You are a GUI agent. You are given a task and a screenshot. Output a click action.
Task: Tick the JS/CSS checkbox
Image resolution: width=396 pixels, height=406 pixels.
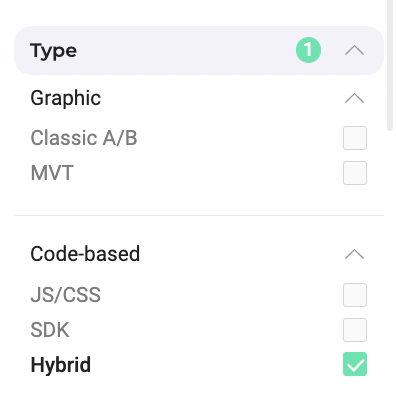[x=355, y=295]
